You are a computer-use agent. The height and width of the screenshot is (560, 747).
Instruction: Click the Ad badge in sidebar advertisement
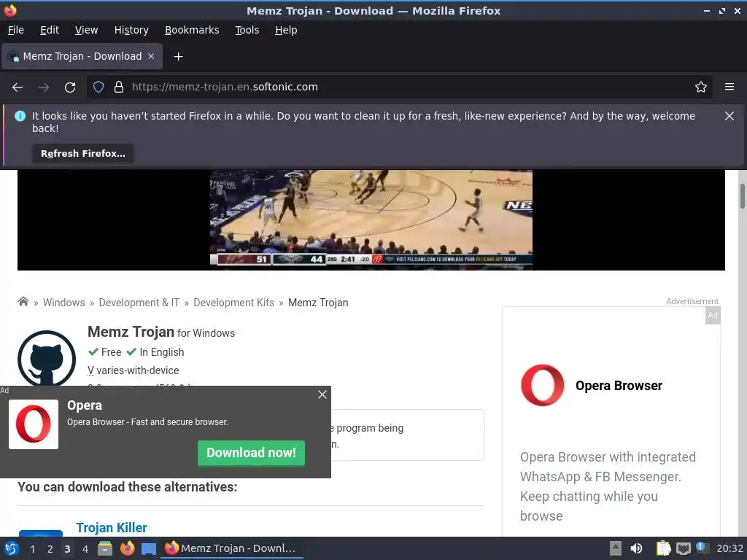click(x=713, y=315)
